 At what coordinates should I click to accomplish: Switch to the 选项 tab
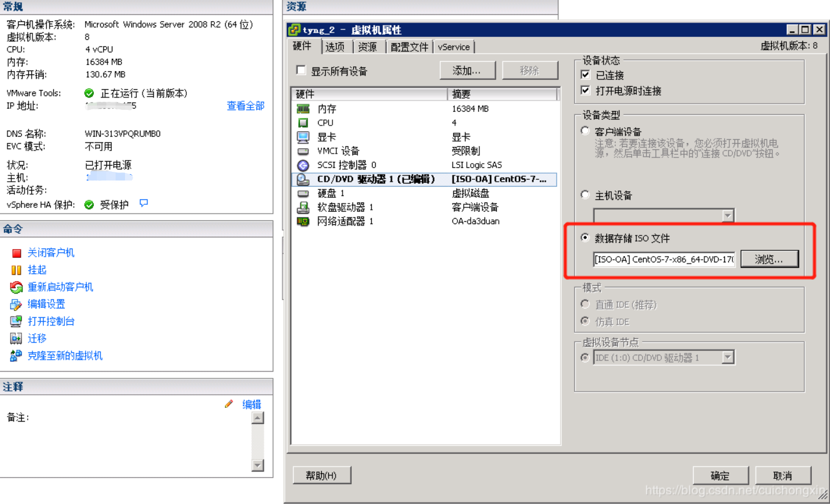335,47
